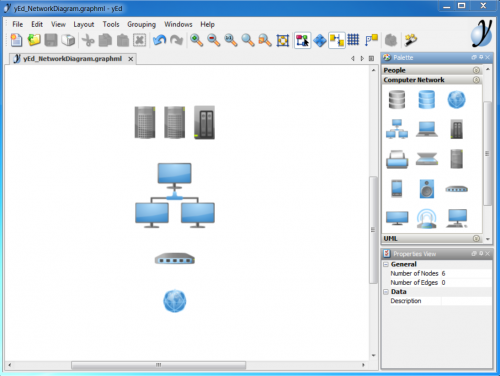Click the Delete toolbar icon

pyautogui.click(x=140, y=40)
